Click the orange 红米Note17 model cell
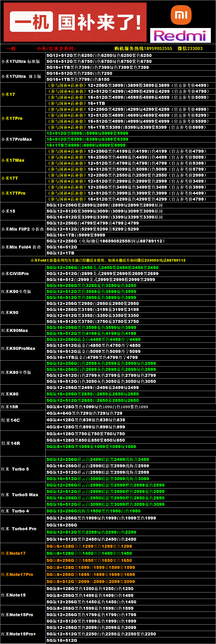 coord(23,554)
